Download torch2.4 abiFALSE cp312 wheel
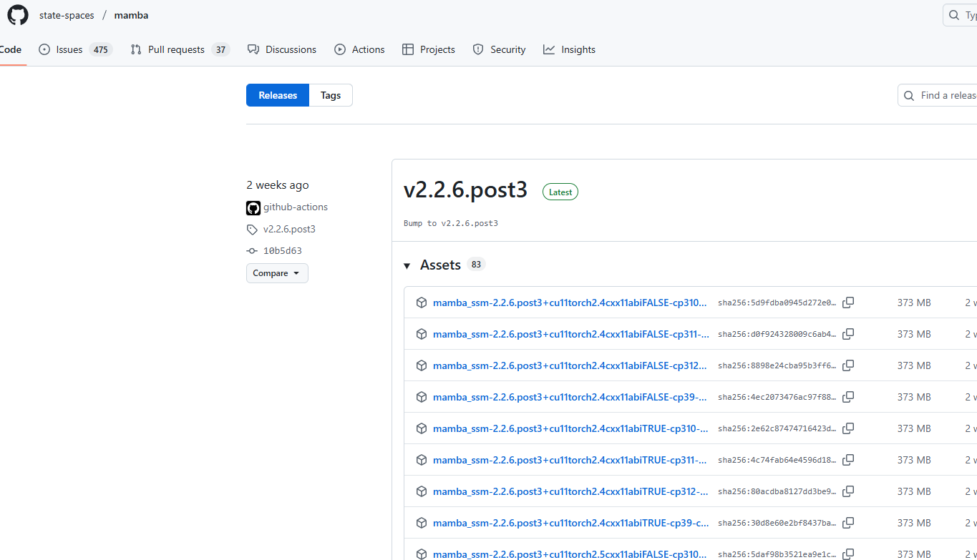This screenshot has height=560, width=977. 571,365
